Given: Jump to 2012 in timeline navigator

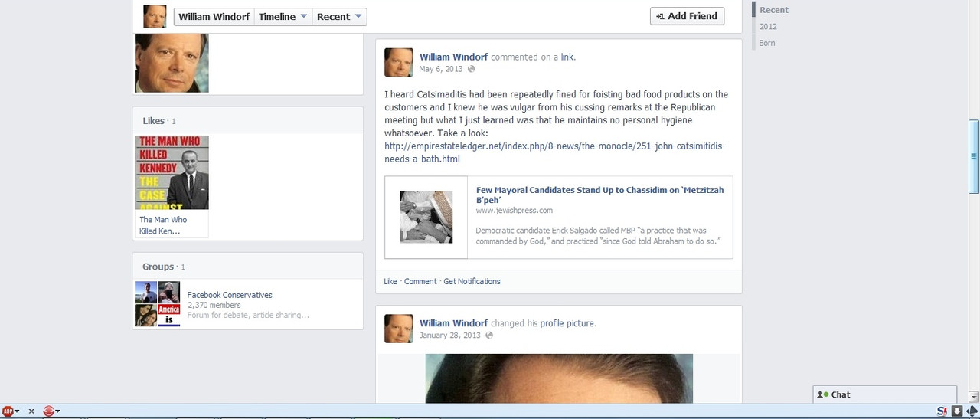Looking at the screenshot, I should (768, 27).
